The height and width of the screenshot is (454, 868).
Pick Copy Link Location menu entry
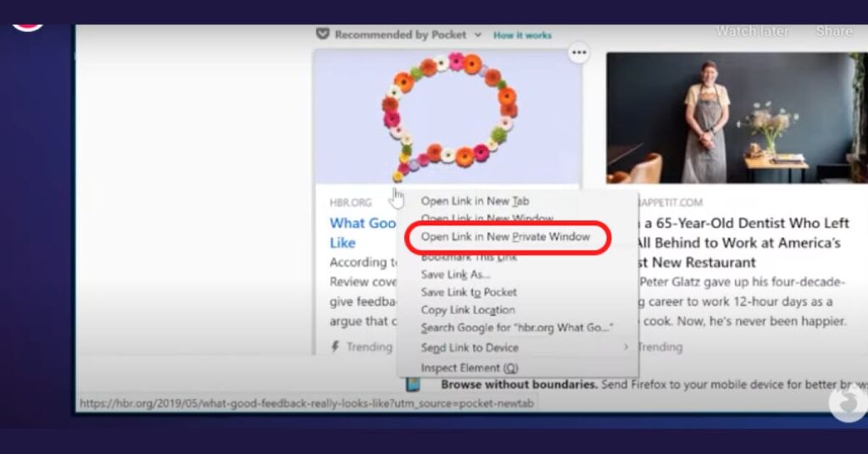click(x=468, y=310)
